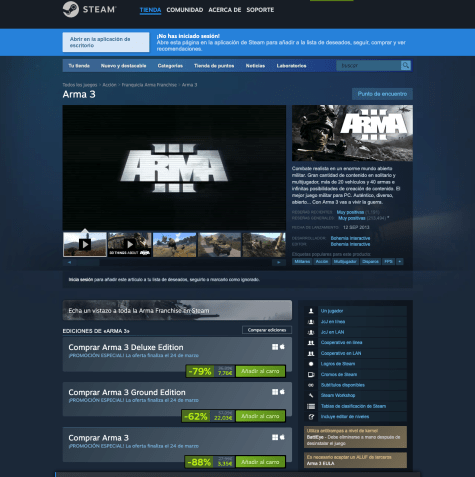Open Laboratorios tab

click(x=291, y=66)
